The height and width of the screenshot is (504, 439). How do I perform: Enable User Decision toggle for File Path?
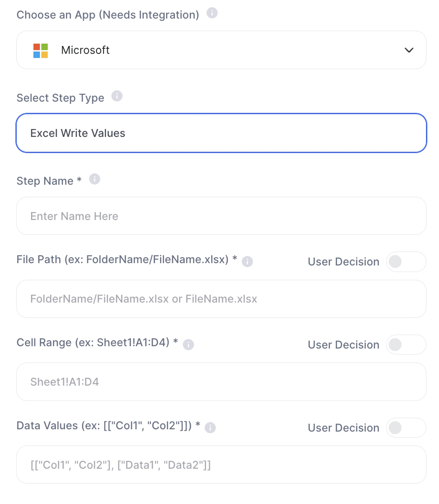coord(406,262)
